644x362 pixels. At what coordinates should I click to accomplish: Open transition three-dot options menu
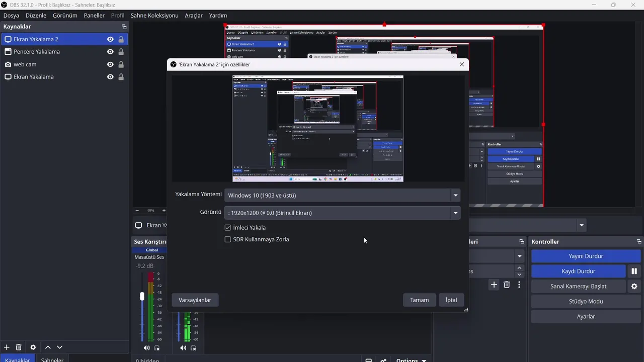pos(519,285)
